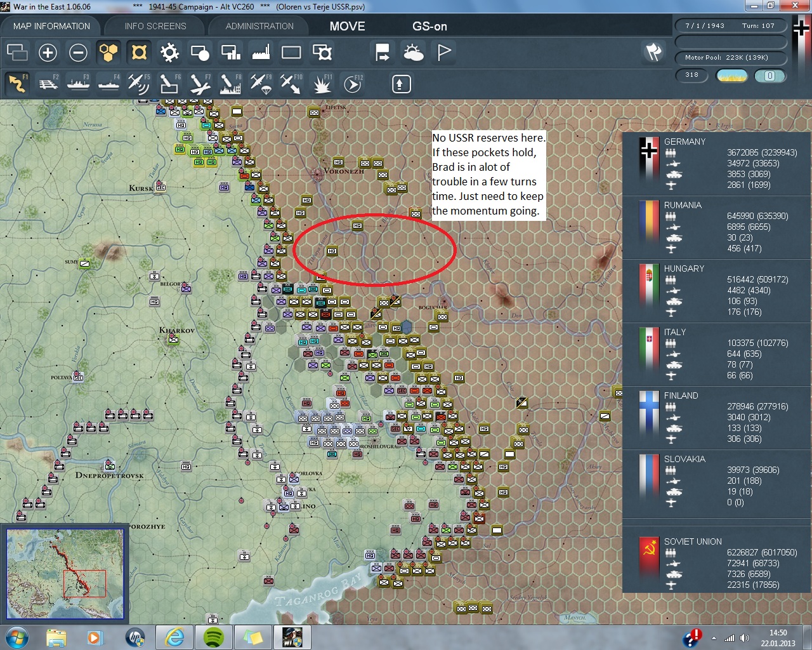812x650 pixels.
Task: Open Windows Media Player from the taskbar
Action: 95,637
